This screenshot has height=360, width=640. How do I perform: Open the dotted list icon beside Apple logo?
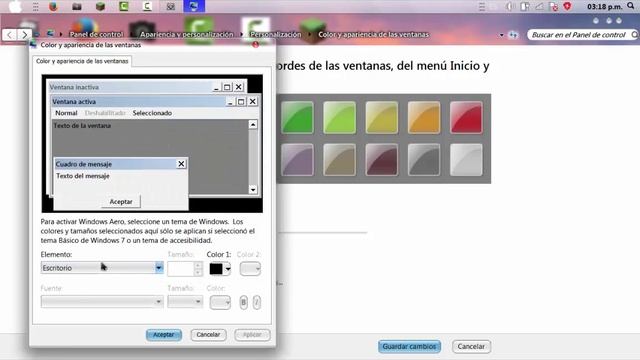pyautogui.click(x=36, y=7)
